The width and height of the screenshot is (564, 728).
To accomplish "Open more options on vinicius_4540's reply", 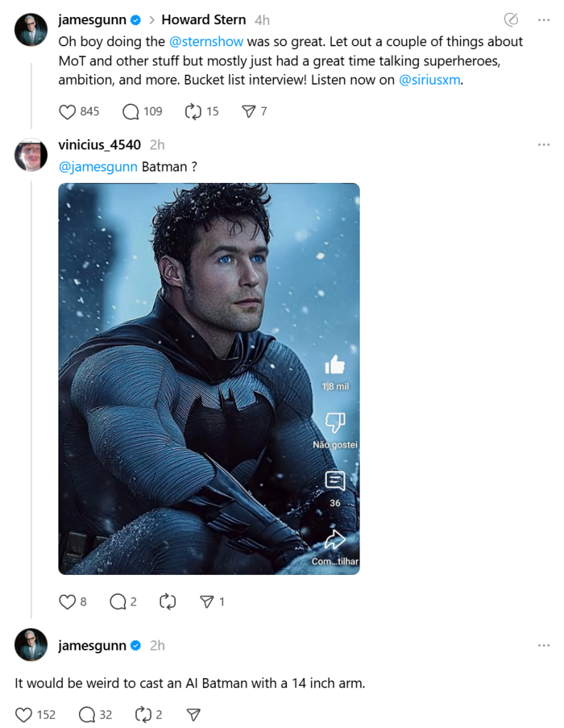I will (x=544, y=144).
